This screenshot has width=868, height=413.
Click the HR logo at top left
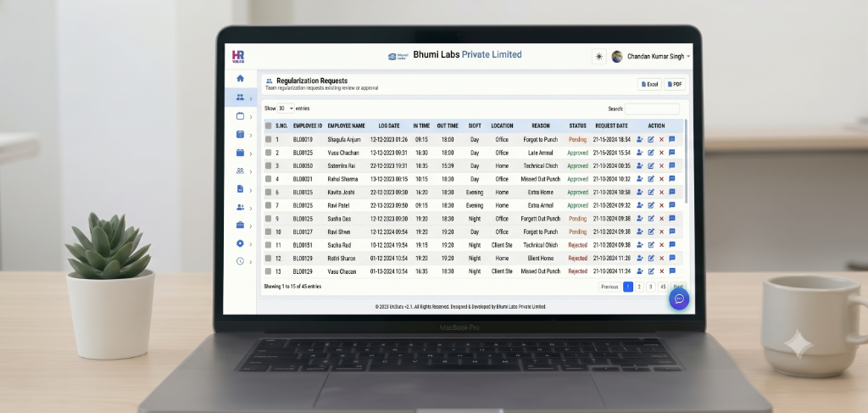click(237, 57)
